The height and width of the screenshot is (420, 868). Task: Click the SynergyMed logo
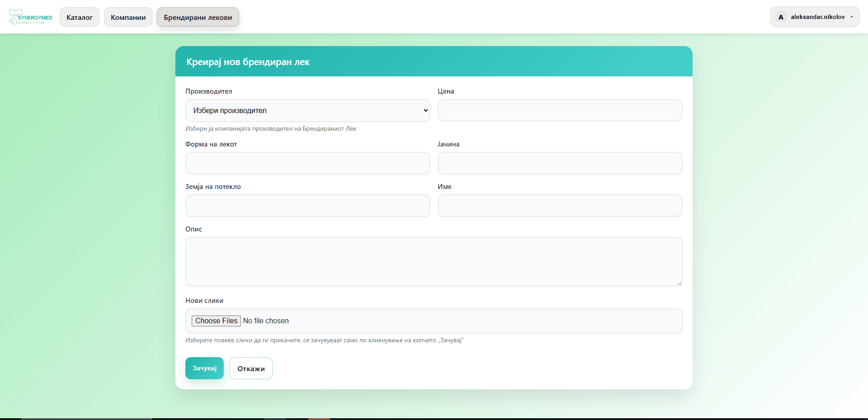[30, 17]
